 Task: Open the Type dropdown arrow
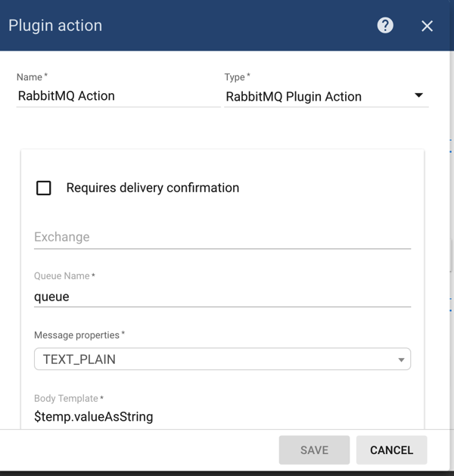[418, 96]
